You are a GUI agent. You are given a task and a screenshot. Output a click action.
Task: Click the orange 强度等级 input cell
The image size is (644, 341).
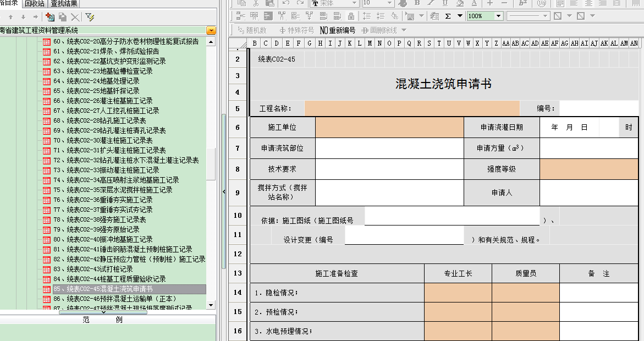tap(588, 169)
